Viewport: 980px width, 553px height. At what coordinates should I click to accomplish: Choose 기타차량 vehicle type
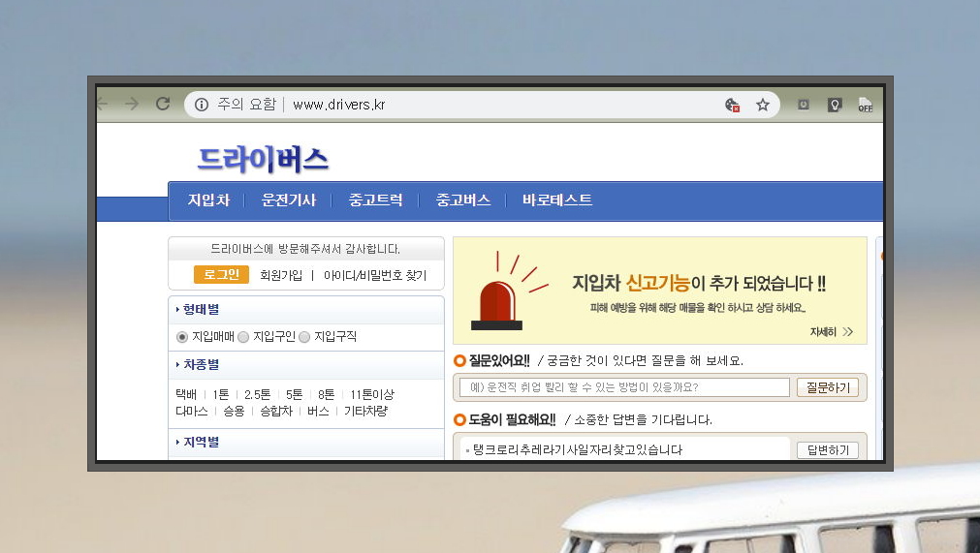(365, 412)
